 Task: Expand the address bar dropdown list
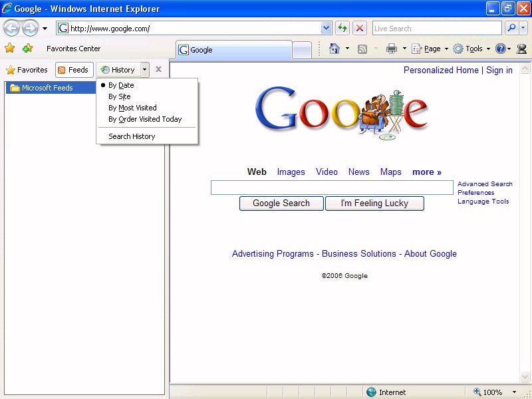(326, 28)
